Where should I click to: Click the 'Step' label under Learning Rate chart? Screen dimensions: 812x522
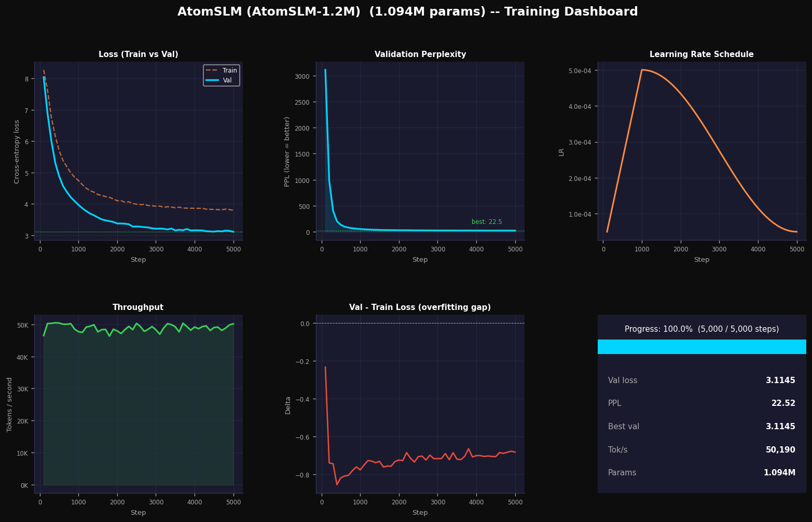click(701, 260)
